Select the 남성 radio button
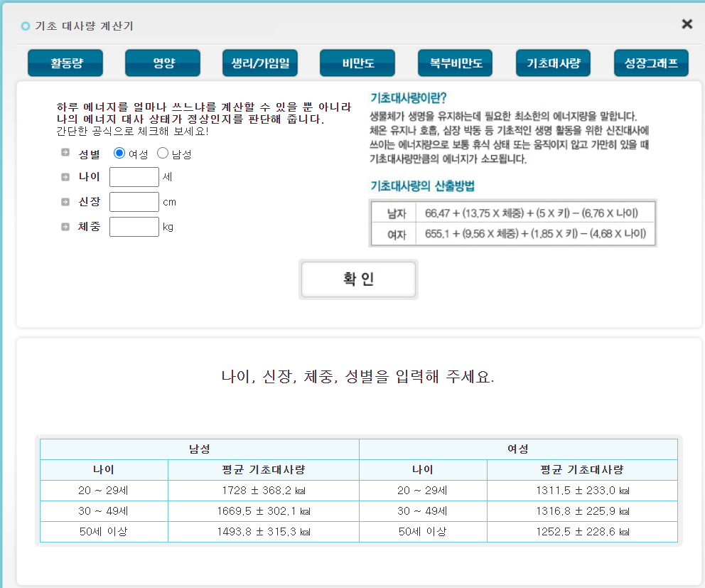 (162, 154)
